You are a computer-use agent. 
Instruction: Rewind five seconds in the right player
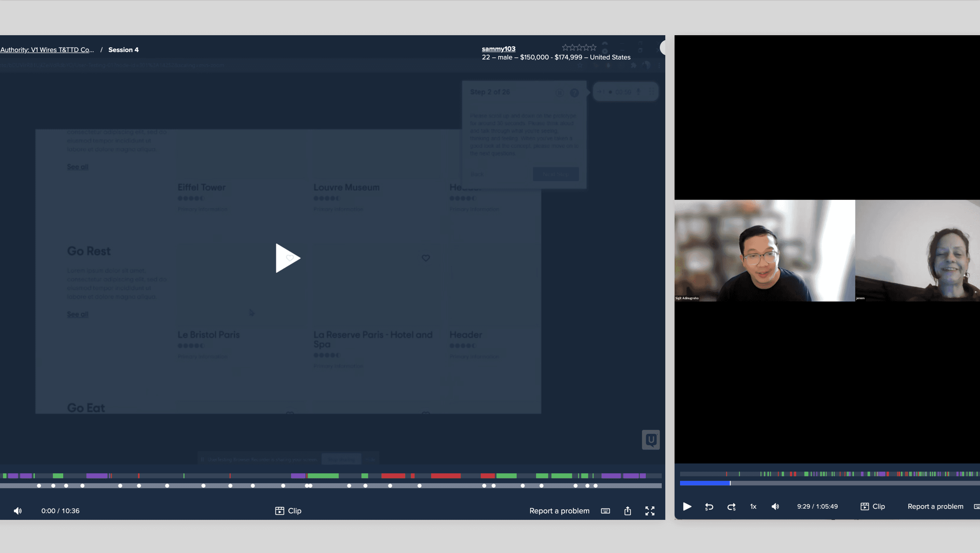point(709,507)
